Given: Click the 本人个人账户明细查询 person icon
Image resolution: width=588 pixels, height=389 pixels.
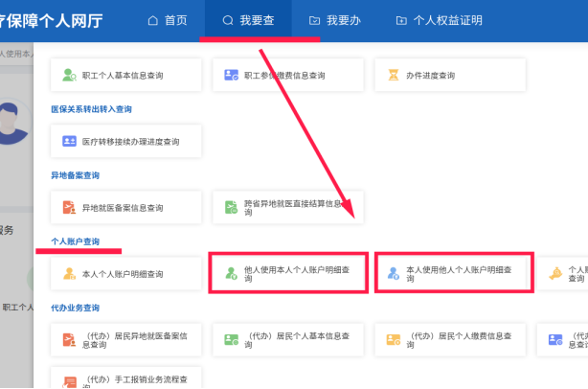Looking at the screenshot, I should pyautogui.click(x=69, y=274).
